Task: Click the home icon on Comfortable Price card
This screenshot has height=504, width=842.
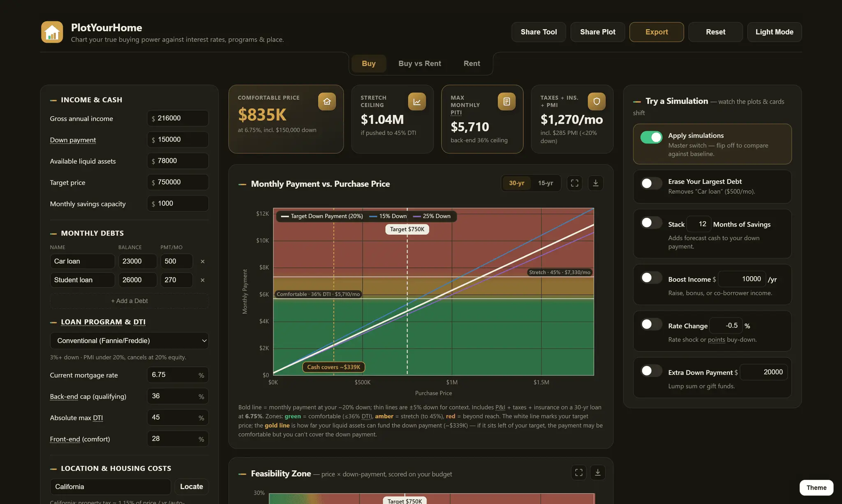Action: (x=327, y=102)
